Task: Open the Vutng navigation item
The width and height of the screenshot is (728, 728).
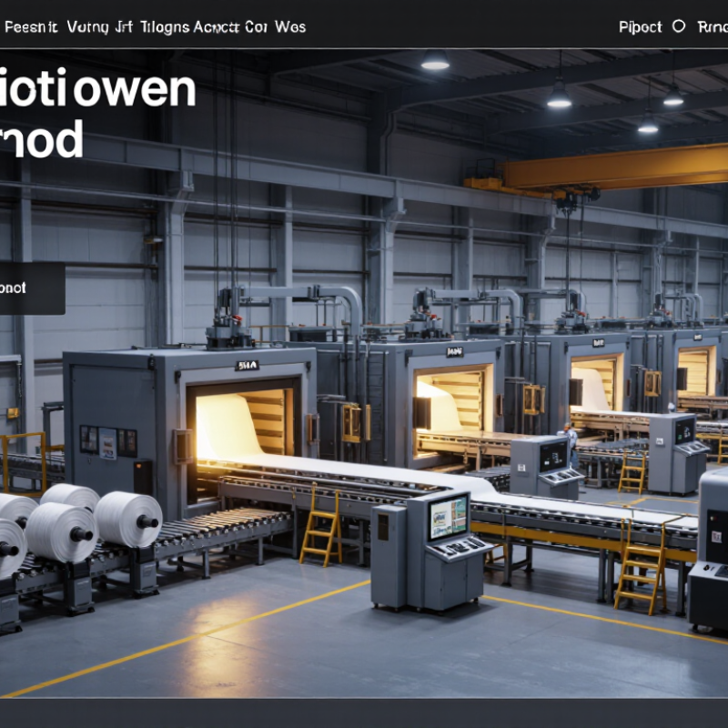Action: (87, 27)
